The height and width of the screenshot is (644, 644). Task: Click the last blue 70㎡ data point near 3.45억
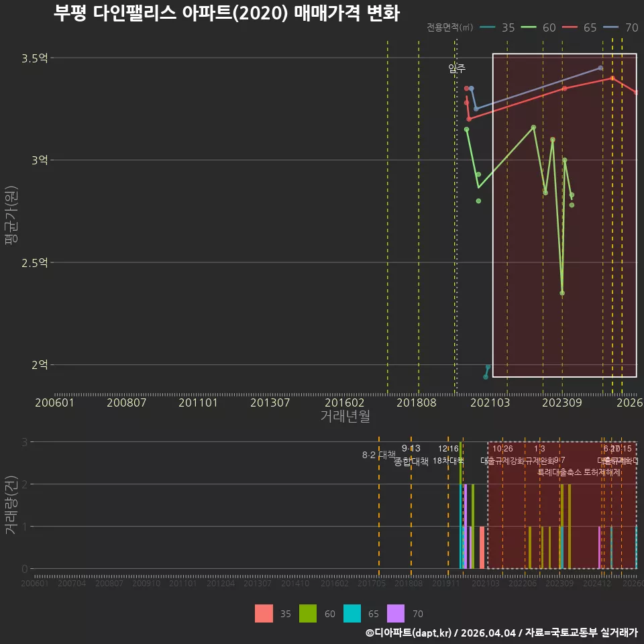pos(600,68)
